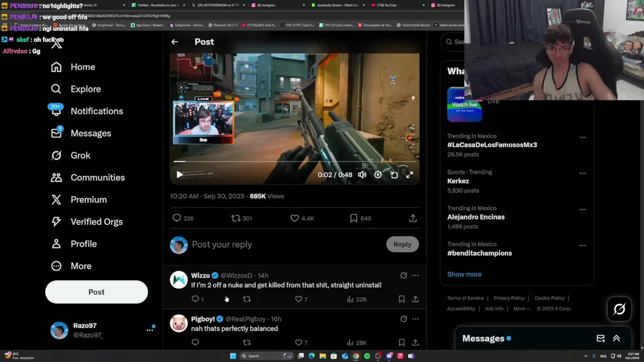Viewport: 644px width, 362px height.
Task: Share the main post
Action: (x=413, y=218)
